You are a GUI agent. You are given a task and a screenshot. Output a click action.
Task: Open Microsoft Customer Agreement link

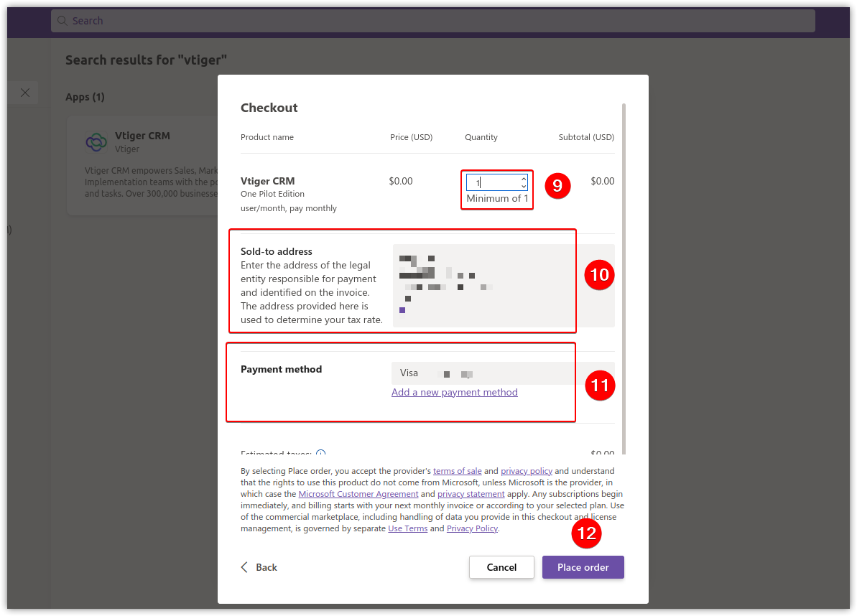pos(358,494)
